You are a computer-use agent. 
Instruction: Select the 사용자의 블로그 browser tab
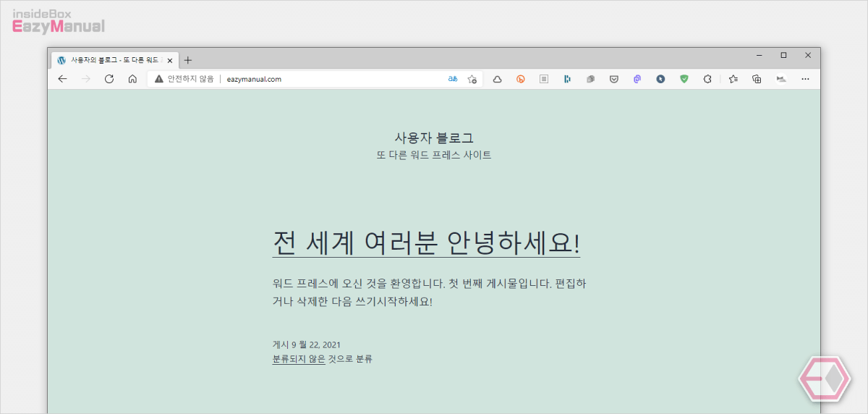pos(114,60)
